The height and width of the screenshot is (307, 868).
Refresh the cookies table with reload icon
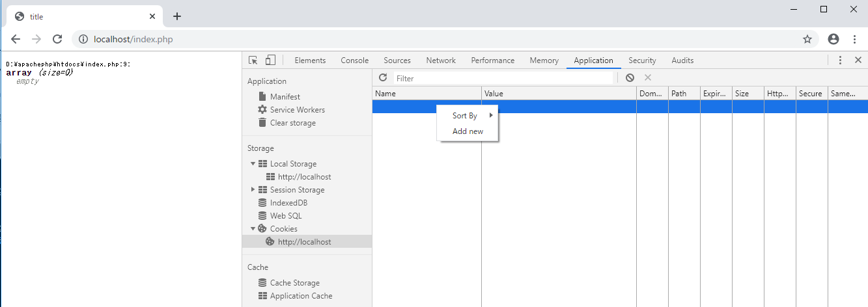pyautogui.click(x=383, y=78)
